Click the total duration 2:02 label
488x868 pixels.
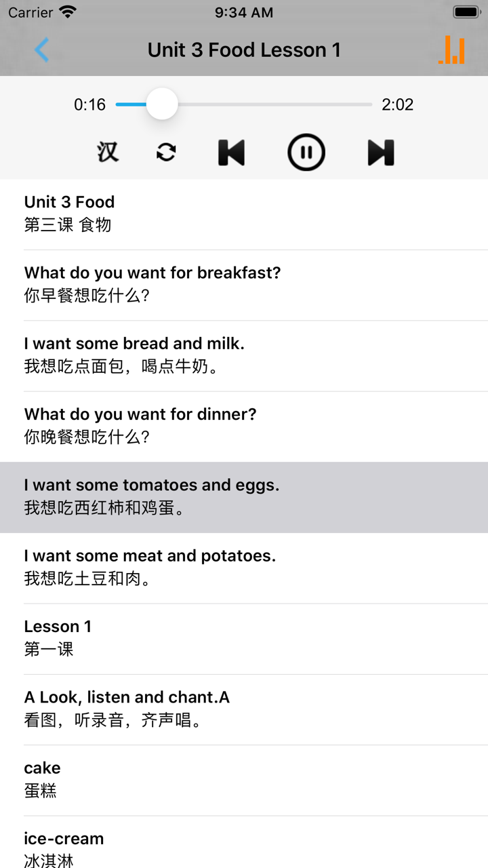click(397, 104)
